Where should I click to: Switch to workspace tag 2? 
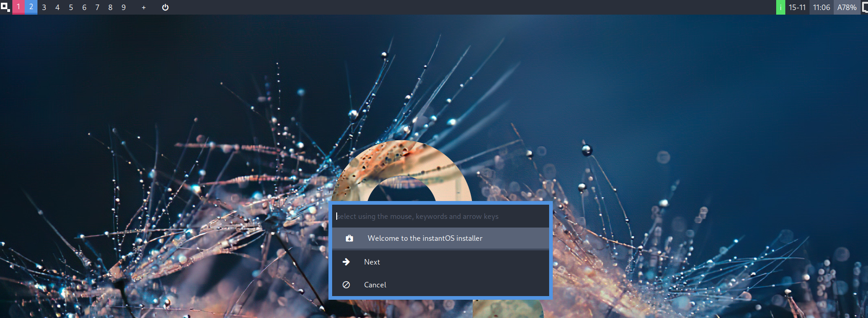(x=31, y=7)
